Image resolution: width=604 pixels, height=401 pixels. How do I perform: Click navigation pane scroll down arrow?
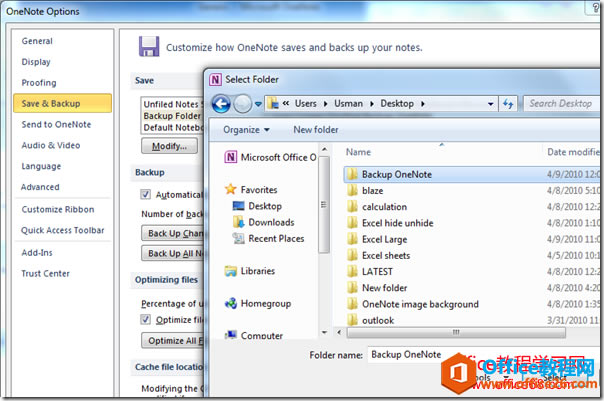pyautogui.click(x=324, y=332)
